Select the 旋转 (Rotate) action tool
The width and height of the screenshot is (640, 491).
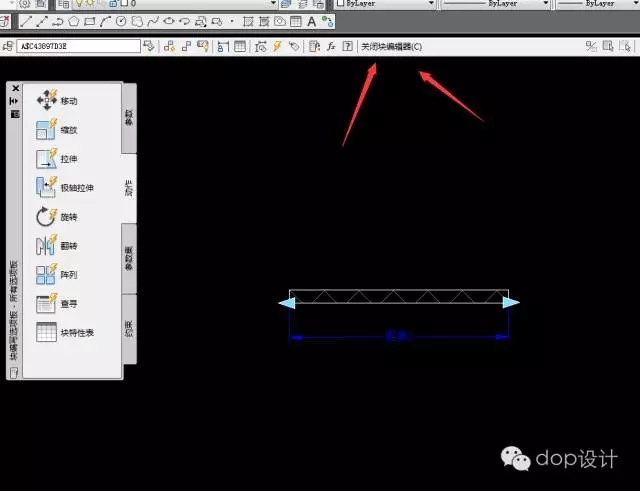point(49,216)
